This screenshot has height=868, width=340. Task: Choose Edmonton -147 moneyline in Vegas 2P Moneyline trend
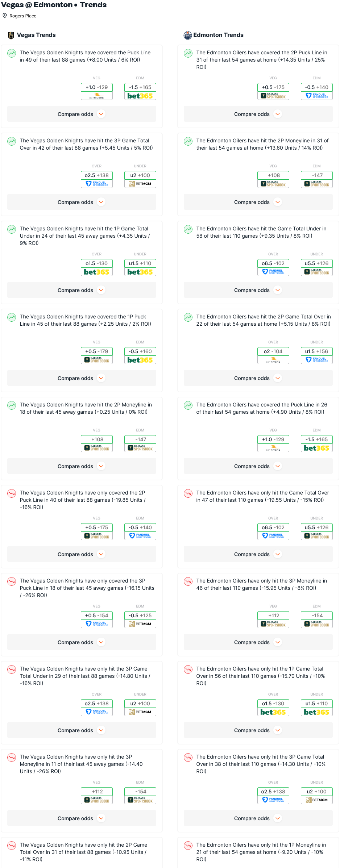140,439
